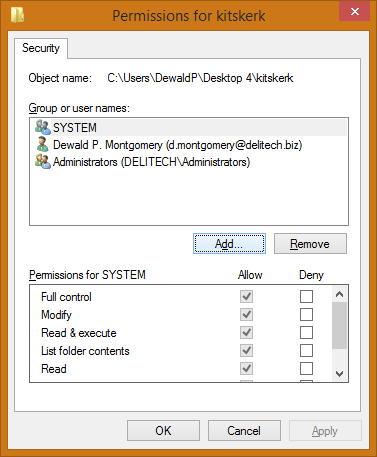This screenshot has height=457, width=377.
Task: Click the Full control permission label
Action: point(66,297)
